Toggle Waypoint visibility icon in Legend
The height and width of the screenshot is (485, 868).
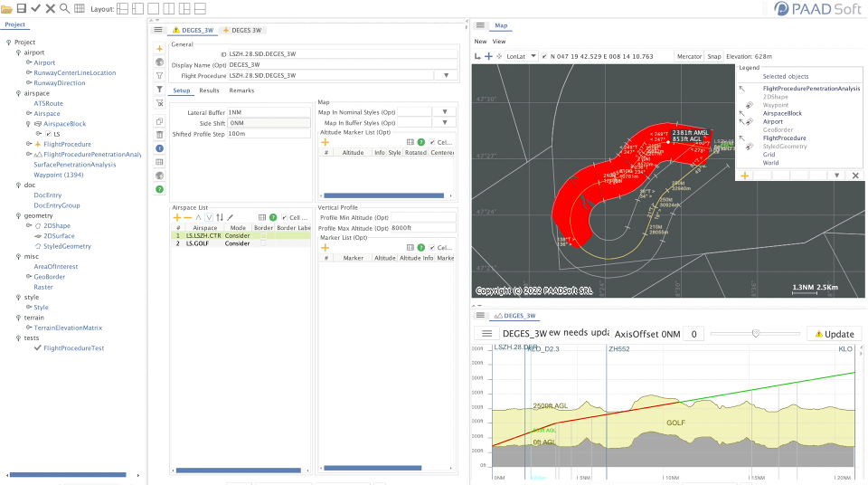(x=749, y=105)
